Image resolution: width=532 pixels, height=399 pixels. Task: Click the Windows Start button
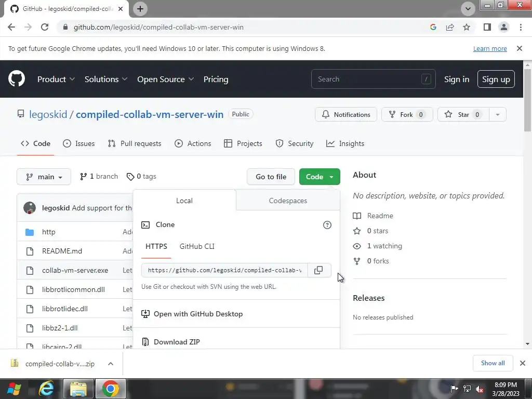14,389
